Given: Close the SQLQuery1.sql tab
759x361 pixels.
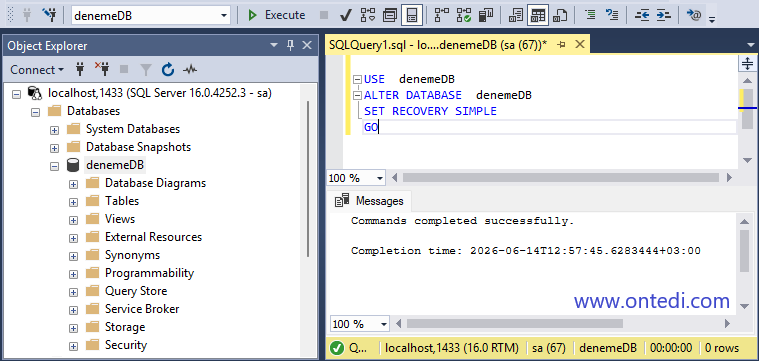Looking at the screenshot, I should [579, 45].
